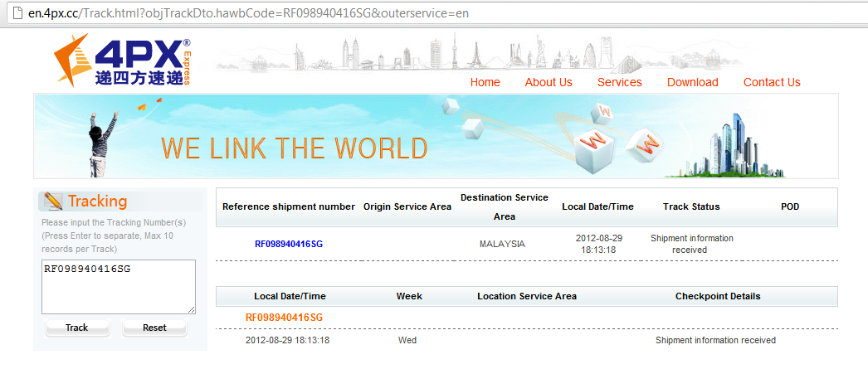Click the POD column header

pos(790,207)
